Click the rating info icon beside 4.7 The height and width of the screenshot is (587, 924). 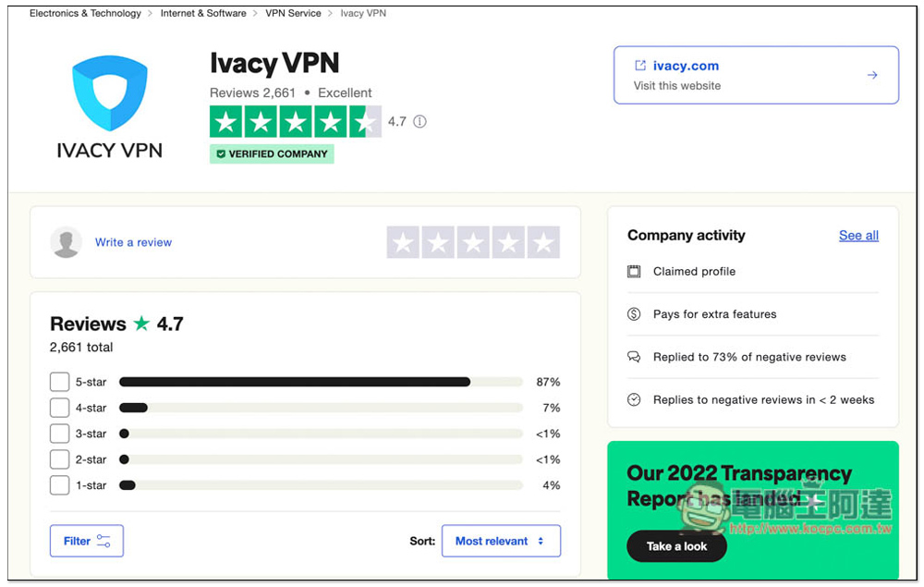(x=419, y=121)
